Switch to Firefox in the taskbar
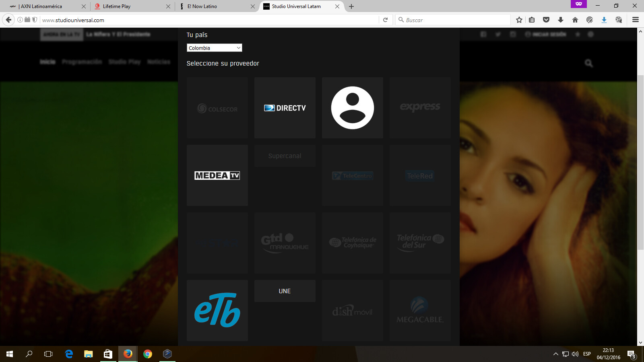 click(128, 354)
